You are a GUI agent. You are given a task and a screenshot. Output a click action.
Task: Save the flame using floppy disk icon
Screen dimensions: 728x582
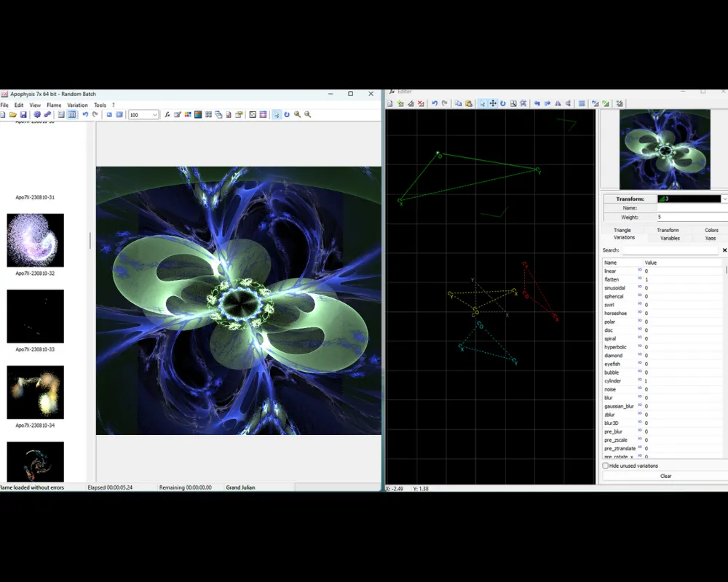point(23,115)
